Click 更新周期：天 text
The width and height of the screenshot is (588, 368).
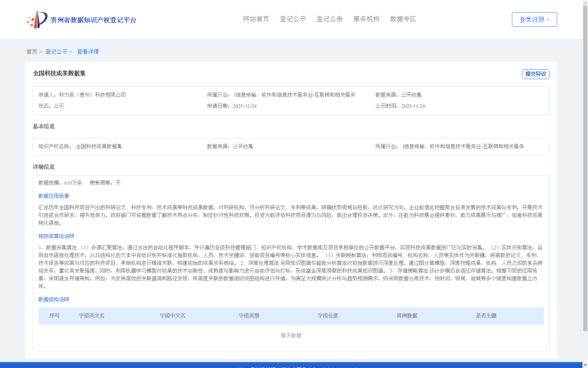pos(105,183)
